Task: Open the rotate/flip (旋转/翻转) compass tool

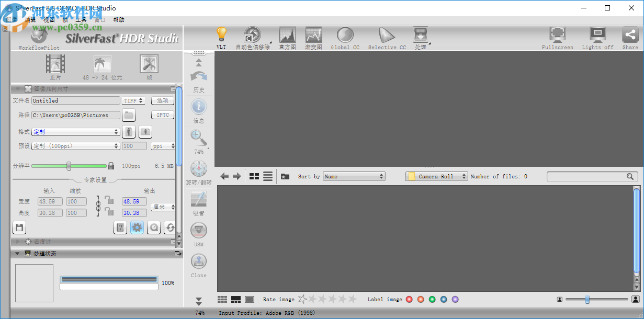Action: coord(199,169)
